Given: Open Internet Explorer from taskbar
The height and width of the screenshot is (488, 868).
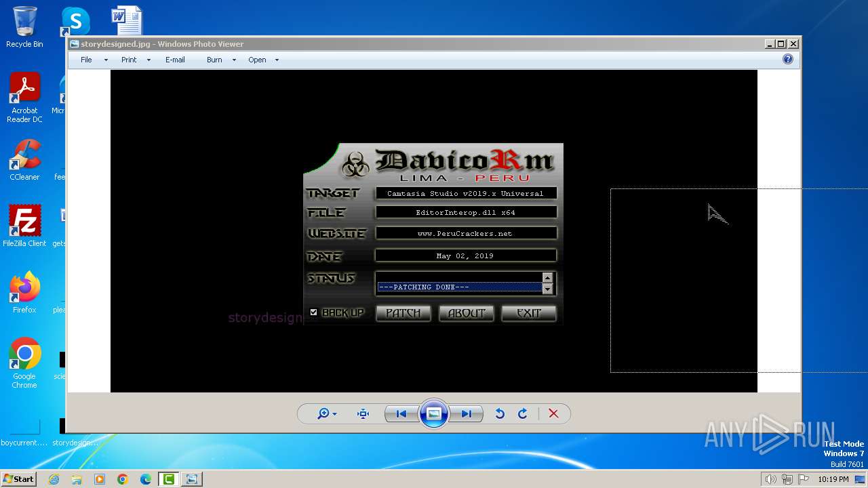Looking at the screenshot, I should click(54, 479).
